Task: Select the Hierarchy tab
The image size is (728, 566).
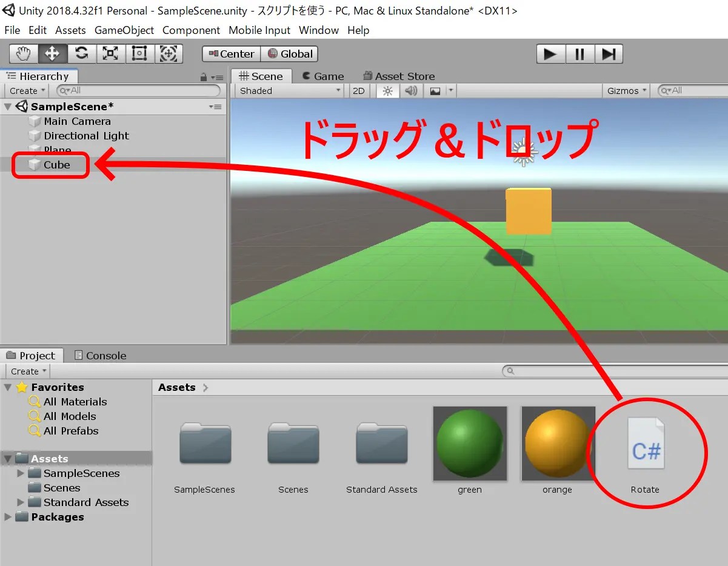Action: pos(38,76)
